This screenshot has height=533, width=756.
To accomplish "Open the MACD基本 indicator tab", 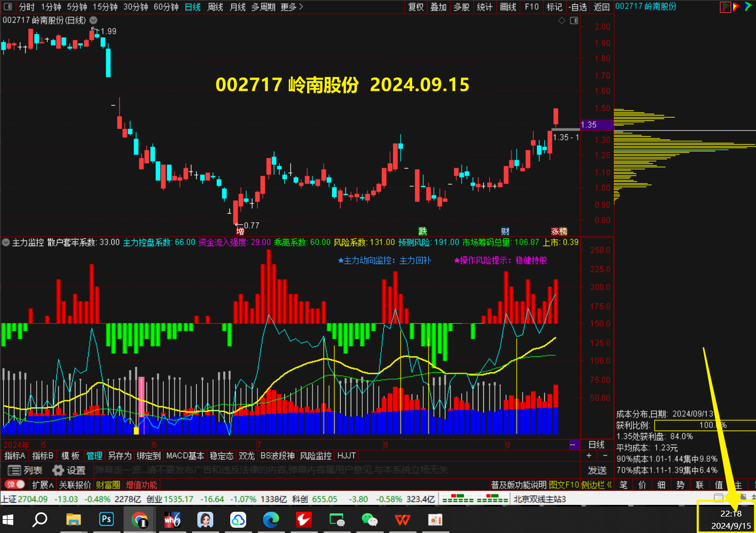I will [x=185, y=456].
